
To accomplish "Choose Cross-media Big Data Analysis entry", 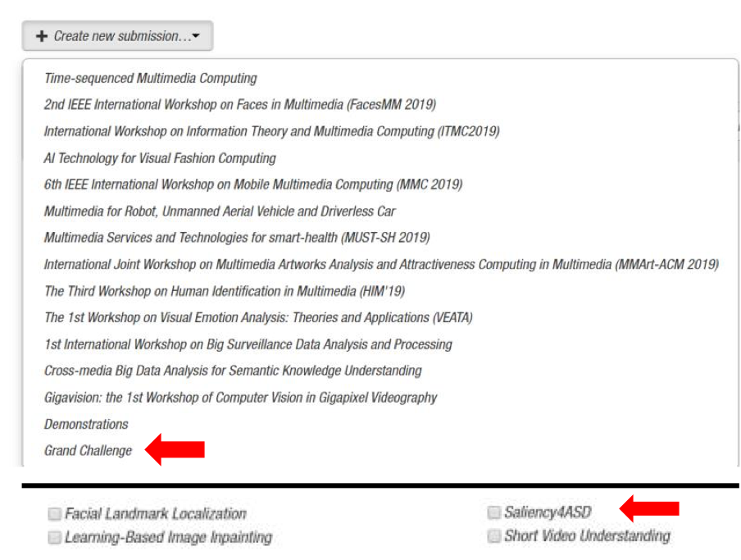I will 233,371.
